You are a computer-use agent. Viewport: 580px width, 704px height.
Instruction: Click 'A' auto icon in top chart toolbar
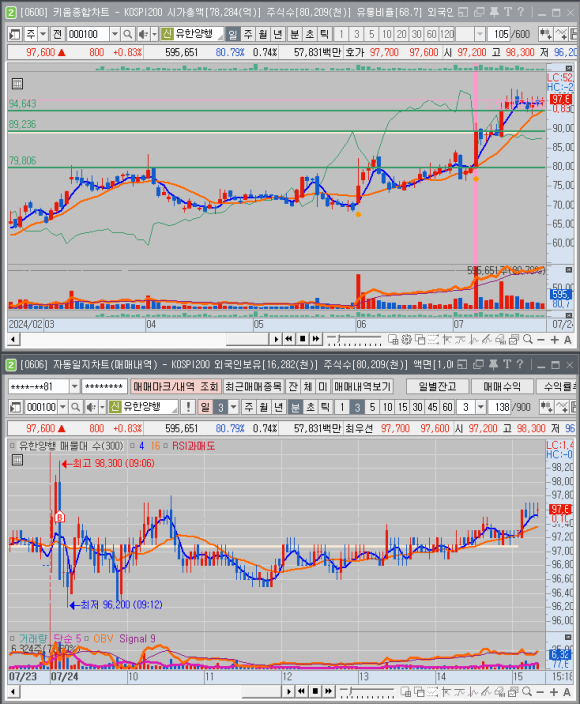pos(568,339)
